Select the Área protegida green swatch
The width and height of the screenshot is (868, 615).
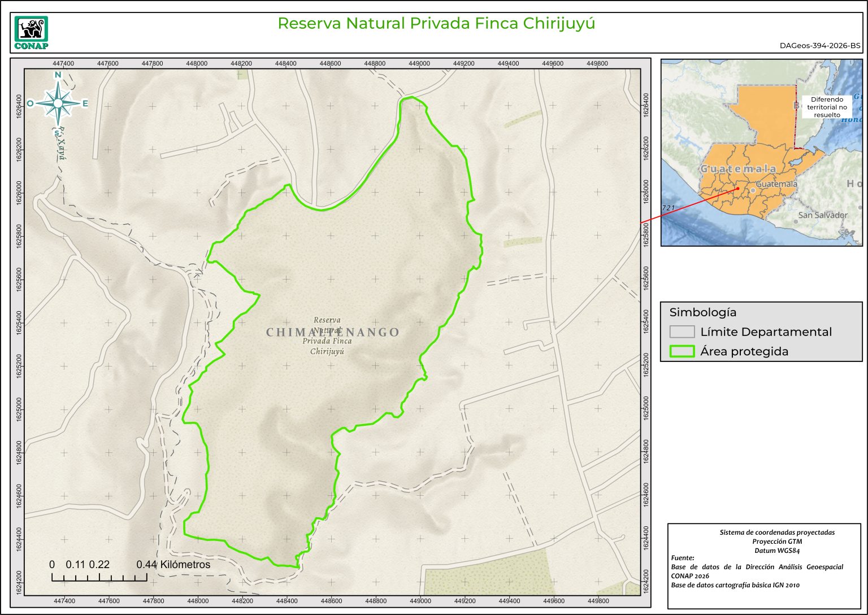click(682, 351)
